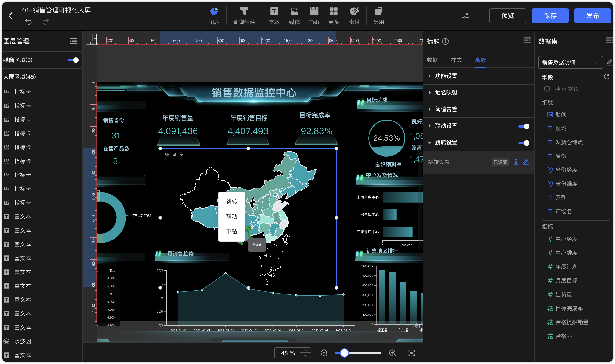Open the dashboard settings sliders icon
Viewport: 615px width, 364px height.
(x=465, y=16)
